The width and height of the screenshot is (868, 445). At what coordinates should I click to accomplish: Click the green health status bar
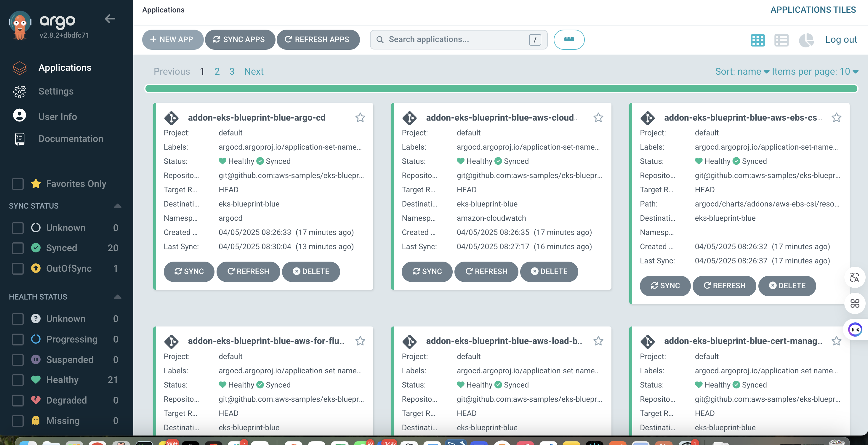[x=501, y=89]
